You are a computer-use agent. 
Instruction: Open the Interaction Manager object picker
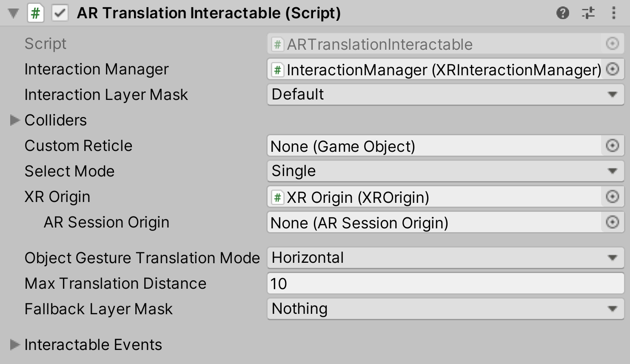(613, 69)
